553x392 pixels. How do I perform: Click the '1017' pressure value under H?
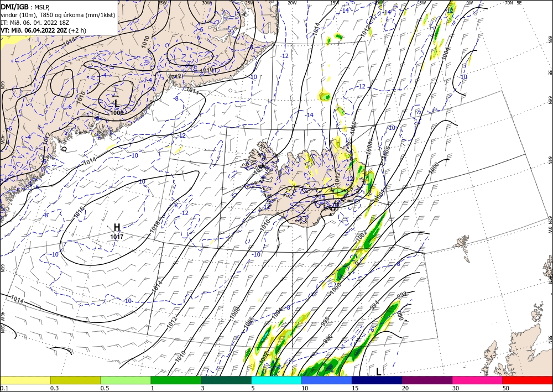[x=117, y=237]
